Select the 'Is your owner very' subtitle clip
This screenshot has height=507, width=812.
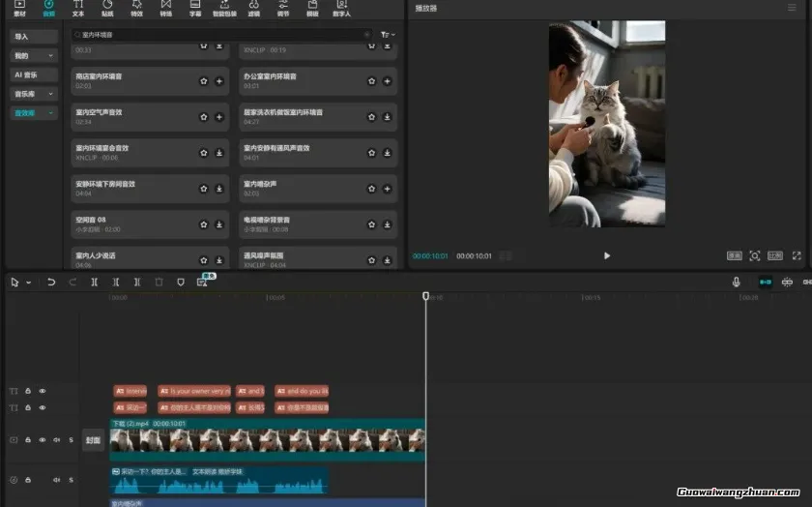(x=194, y=391)
